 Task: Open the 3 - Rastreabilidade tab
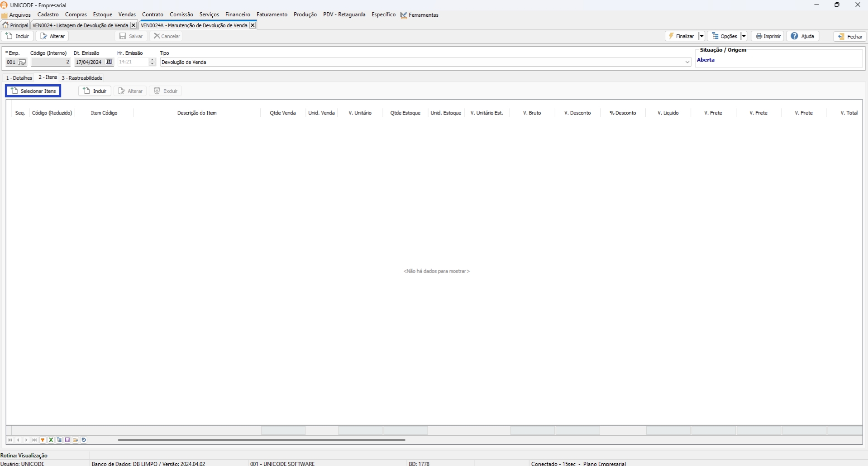click(x=82, y=78)
